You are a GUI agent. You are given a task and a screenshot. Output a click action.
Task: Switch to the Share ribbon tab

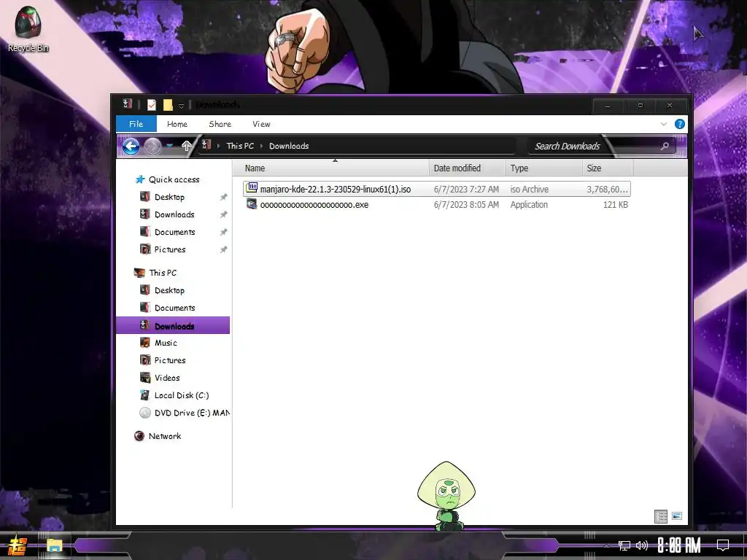(x=220, y=124)
